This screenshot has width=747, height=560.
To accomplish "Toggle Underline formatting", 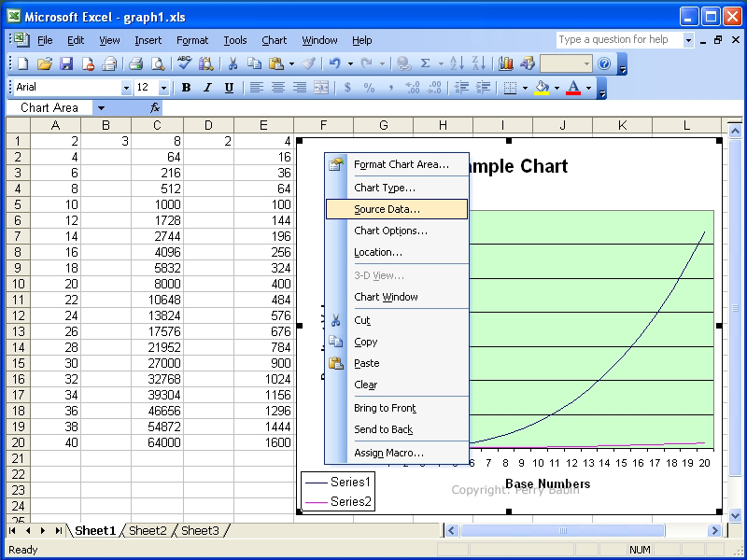I will [x=229, y=88].
